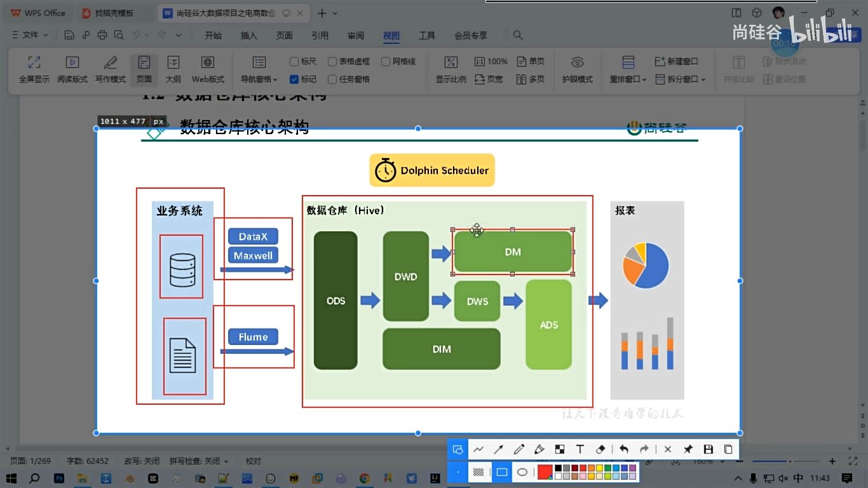Choose the hatched fill style option
The height and width of the screenshot is (488, 868).
click(479, 472)
